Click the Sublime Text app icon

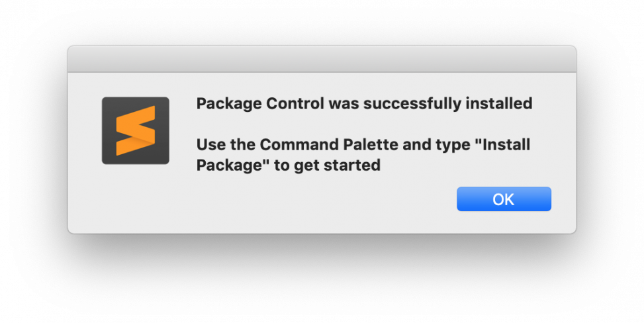point(135,130)
